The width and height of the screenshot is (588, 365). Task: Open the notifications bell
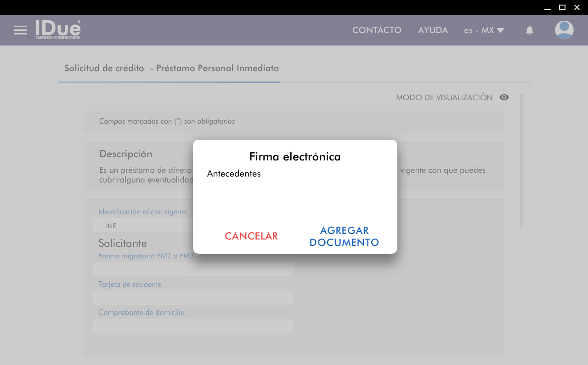529,30
